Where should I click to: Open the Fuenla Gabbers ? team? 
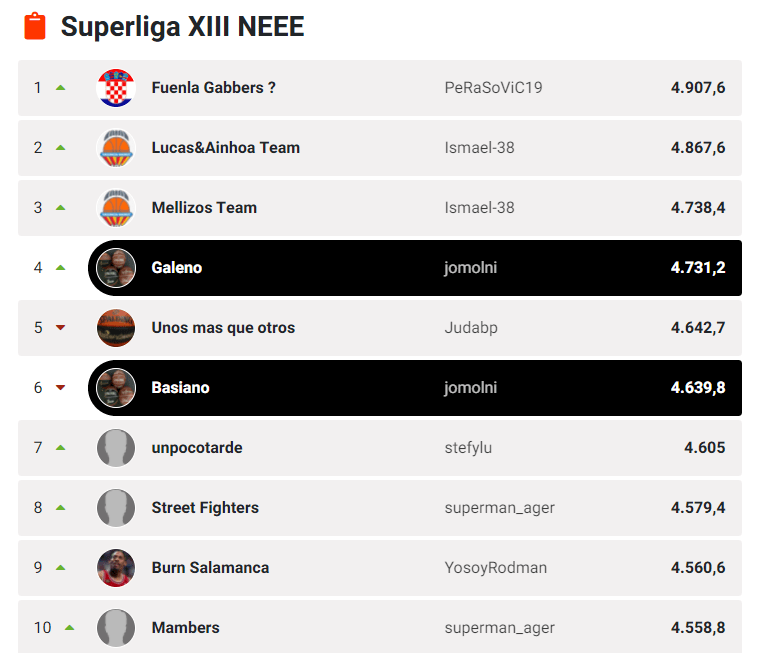pyautogui.click(x=213, y=88)
